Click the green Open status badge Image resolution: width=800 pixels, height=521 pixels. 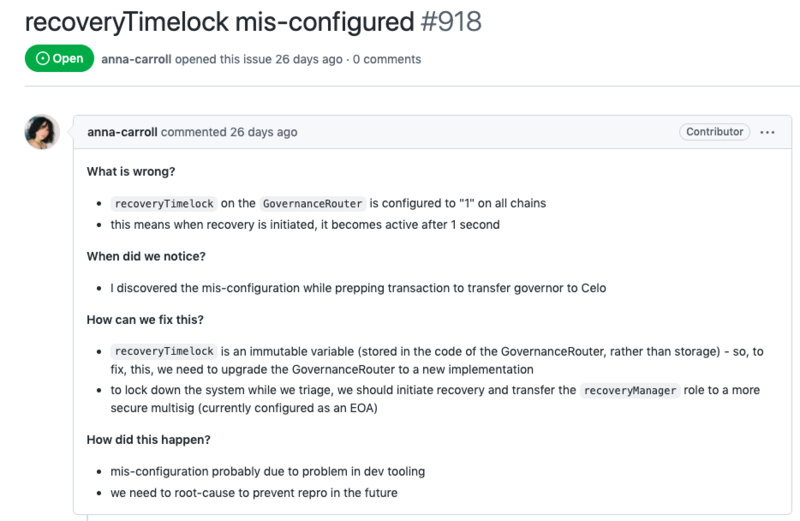coord(60,59)
